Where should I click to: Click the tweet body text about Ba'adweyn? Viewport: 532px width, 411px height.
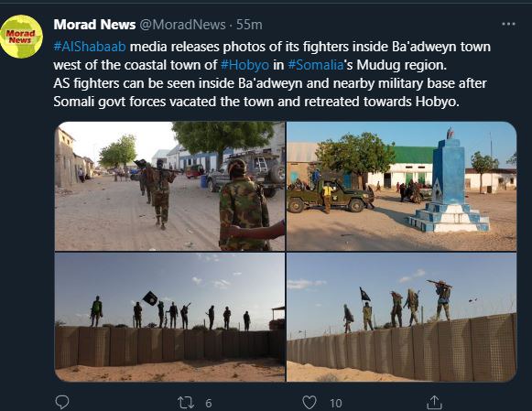click(x=272, y=74)
